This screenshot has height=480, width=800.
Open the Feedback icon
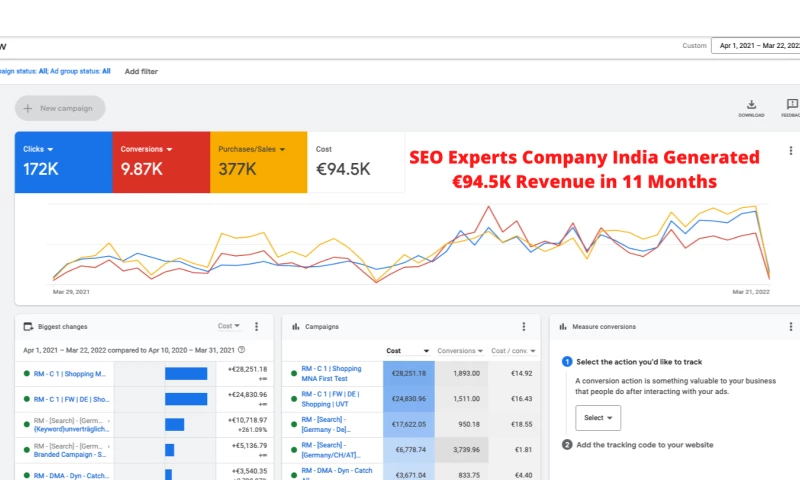click(791, 108)
